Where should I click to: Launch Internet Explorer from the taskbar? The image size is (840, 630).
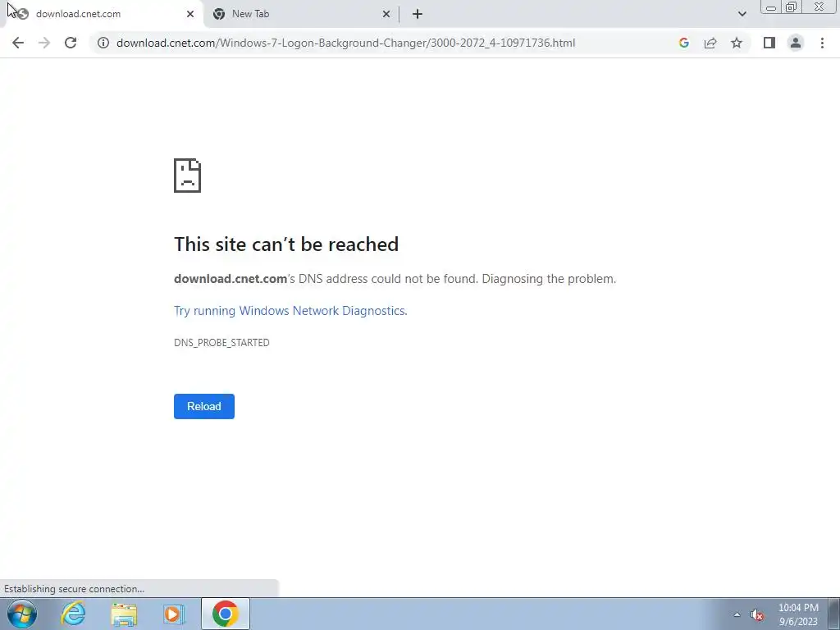tap(73, 614)
